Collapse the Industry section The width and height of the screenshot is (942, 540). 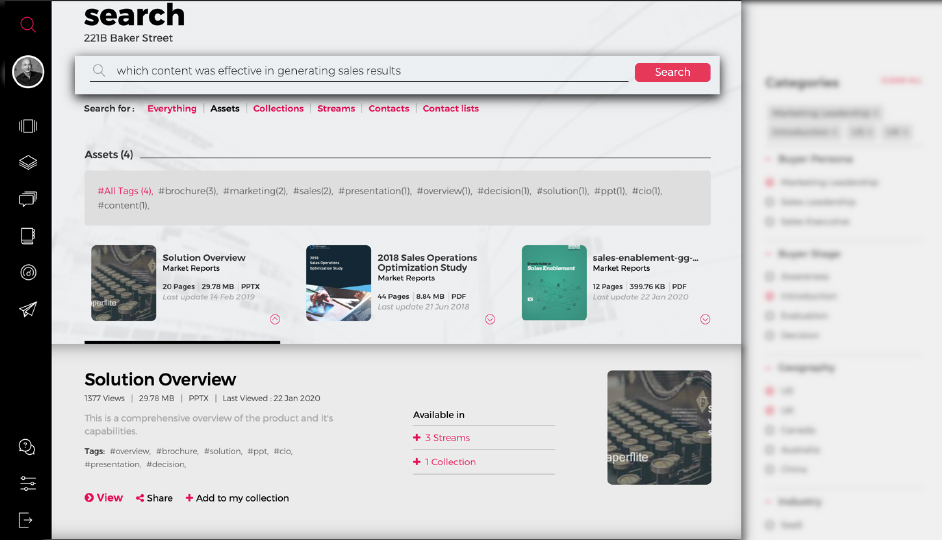click(x=768, y=502)
